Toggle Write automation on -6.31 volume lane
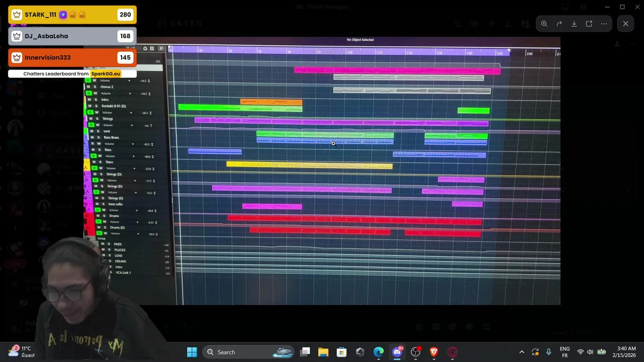The width and height of the screenshot is (644, 362). tap(105, 222)
